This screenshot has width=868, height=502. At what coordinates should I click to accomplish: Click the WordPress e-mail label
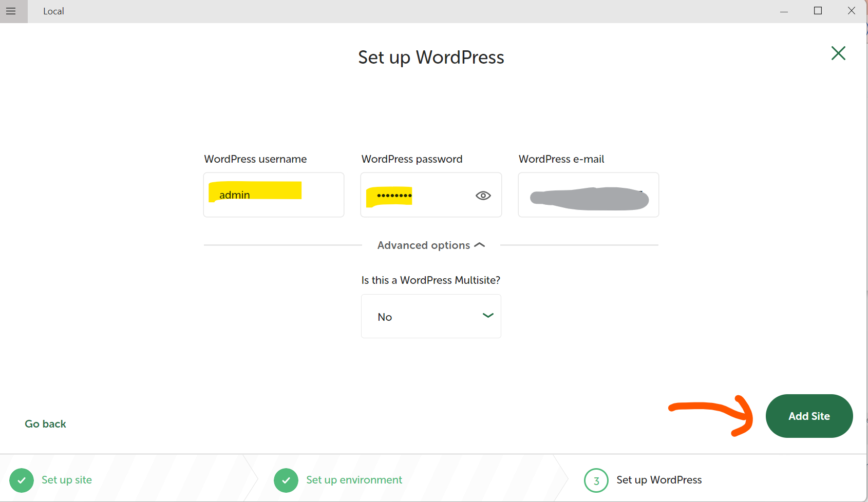click(561, 159)
